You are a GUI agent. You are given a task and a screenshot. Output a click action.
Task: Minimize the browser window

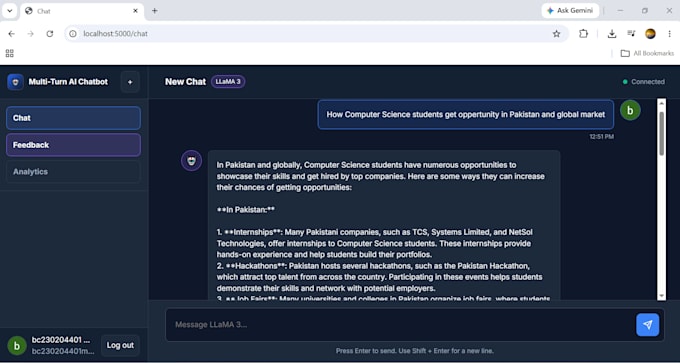pyautogui.click(x=620, y=11)
